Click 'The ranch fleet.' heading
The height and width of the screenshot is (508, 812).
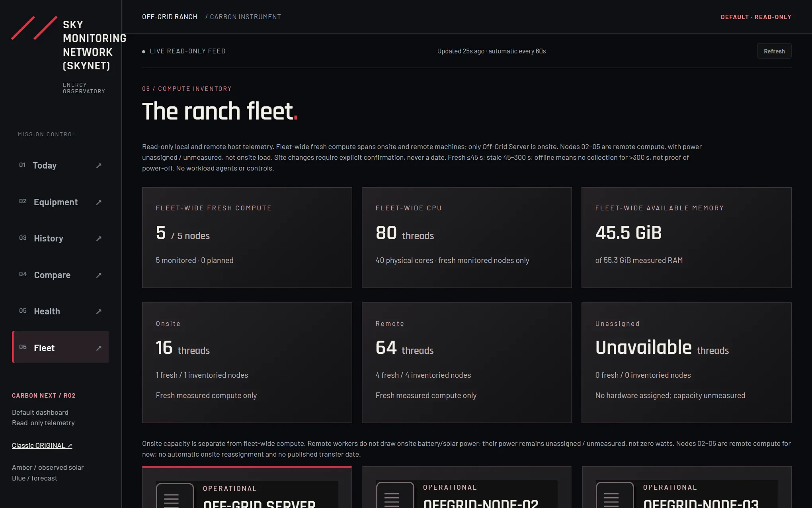[220, 111]
